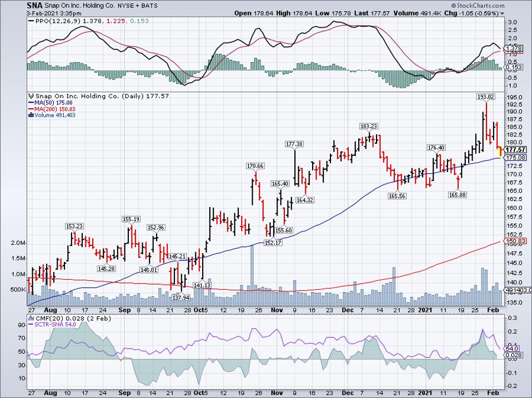Image resolution: width=532 pixels, height=398 pixels.
Task: Click the 155.19 price label
Action: 131,219
